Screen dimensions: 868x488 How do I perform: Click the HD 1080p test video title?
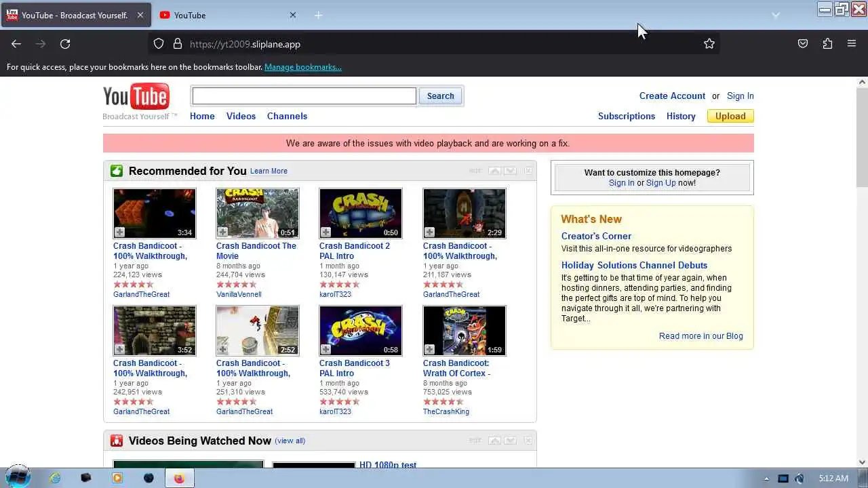tap(388, 465)
